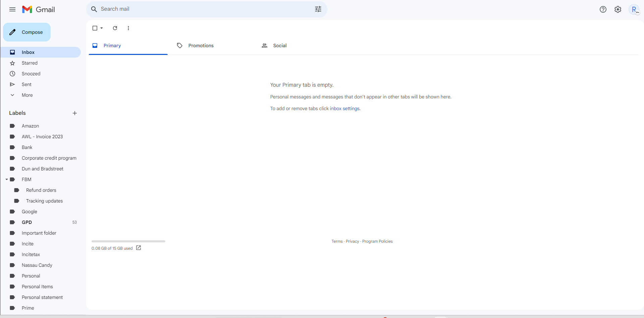Compose a new email
644x318 pixels.
click(x=27, y=32)
